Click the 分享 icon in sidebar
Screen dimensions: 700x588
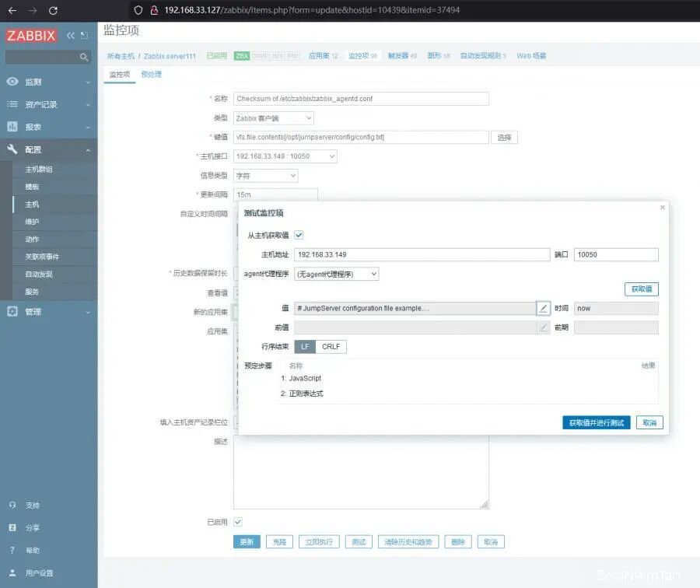[x=12, y=527]
